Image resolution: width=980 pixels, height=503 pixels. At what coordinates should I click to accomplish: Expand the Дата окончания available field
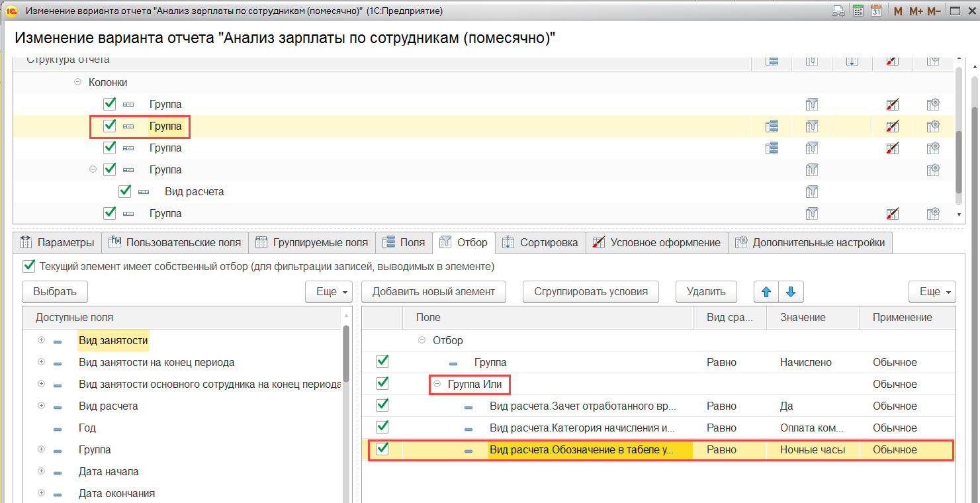[41, 493]
